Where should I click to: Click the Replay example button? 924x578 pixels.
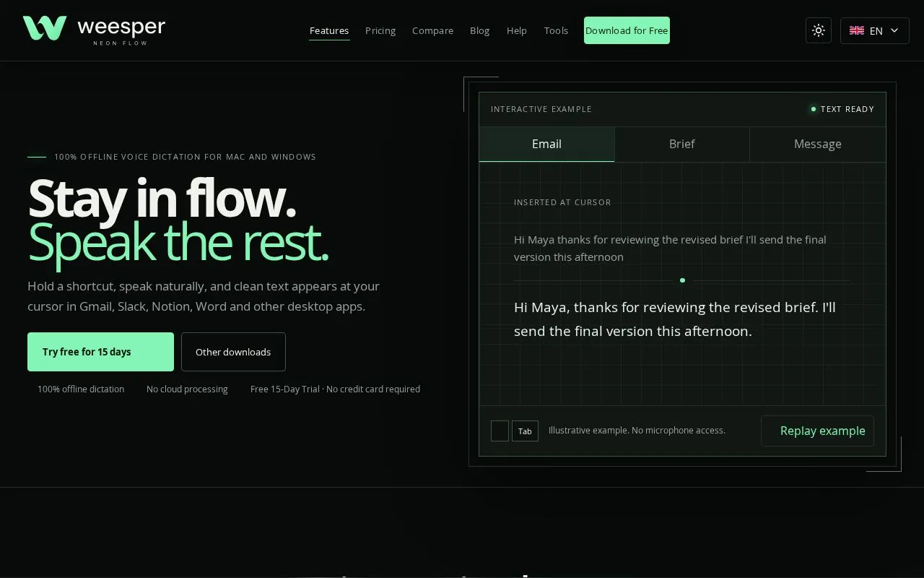click(x=817, y=431)
